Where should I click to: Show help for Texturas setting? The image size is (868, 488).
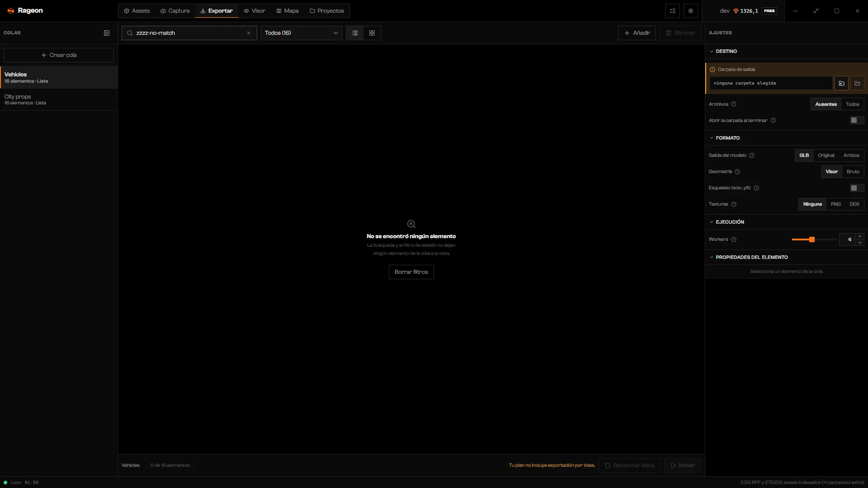point(734,204)
